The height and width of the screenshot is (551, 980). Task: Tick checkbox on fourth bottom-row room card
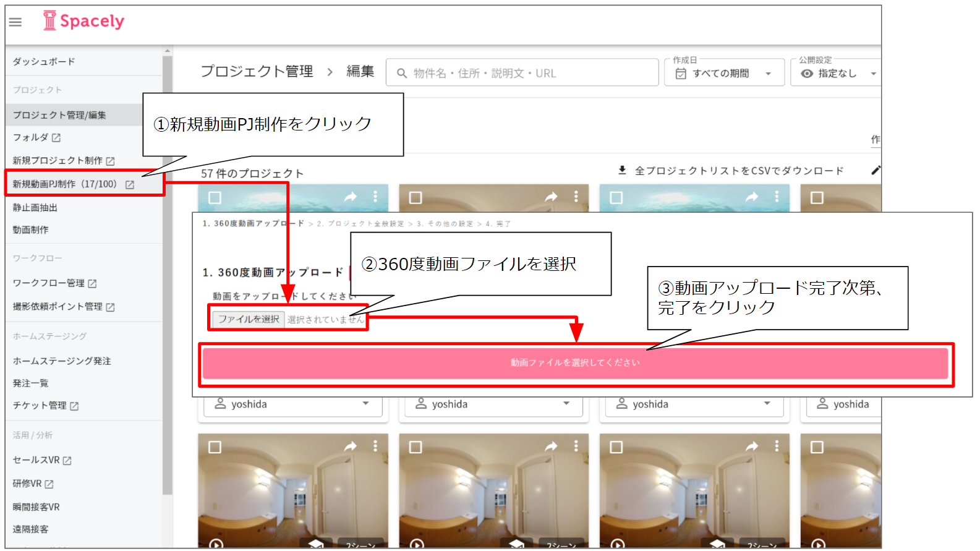coord(817,447)
